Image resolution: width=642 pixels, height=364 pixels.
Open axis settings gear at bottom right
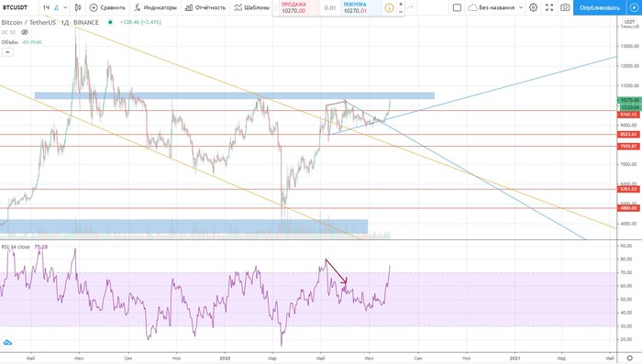(630, 358)
